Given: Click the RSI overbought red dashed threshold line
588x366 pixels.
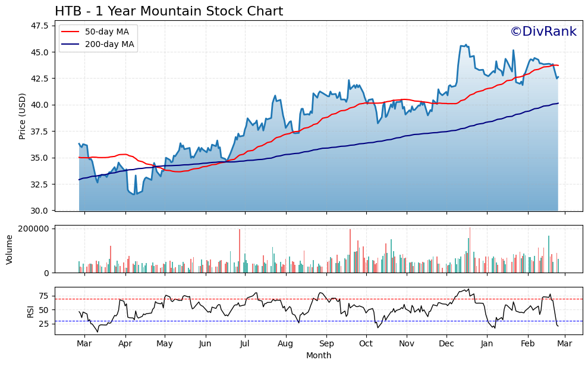Looking at the screenshot, I should 297,299.
